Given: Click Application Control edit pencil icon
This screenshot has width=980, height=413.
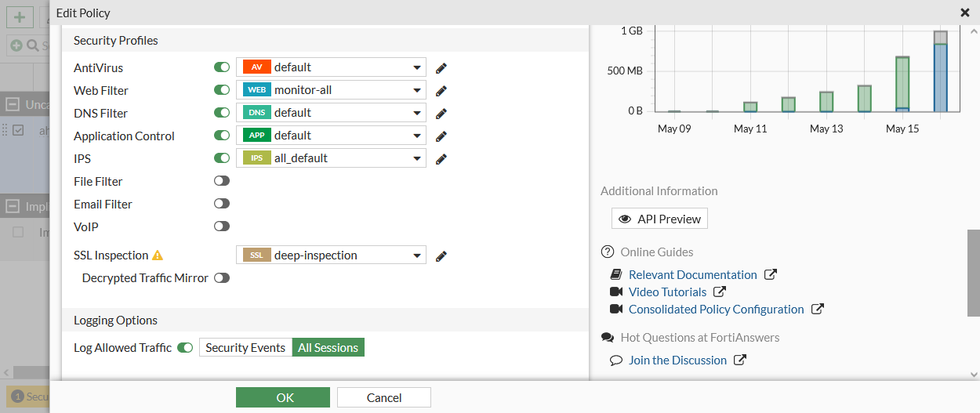Looking at the screenshot, I should pyautogui.click(x=441, y=136).
